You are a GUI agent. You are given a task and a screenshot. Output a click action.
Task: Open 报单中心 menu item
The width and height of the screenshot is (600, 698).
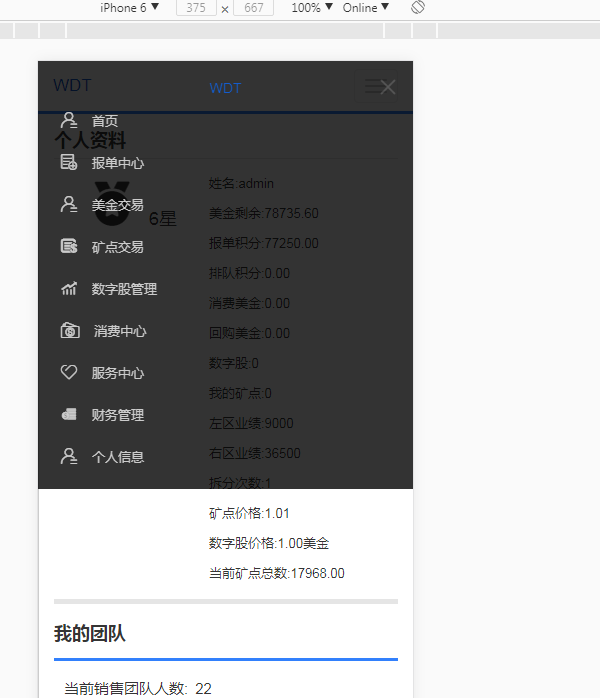(x=118, y=163)
